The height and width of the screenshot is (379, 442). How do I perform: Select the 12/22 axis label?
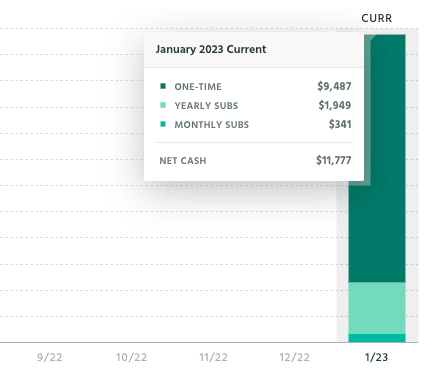(294, 357)
